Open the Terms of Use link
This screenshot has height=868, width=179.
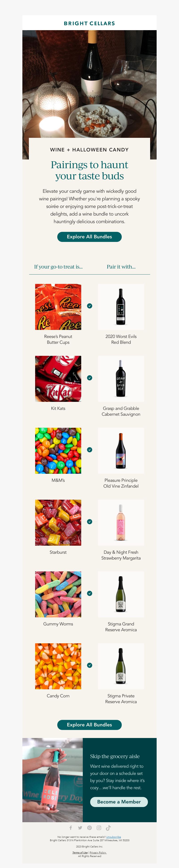tap(80, 853)
